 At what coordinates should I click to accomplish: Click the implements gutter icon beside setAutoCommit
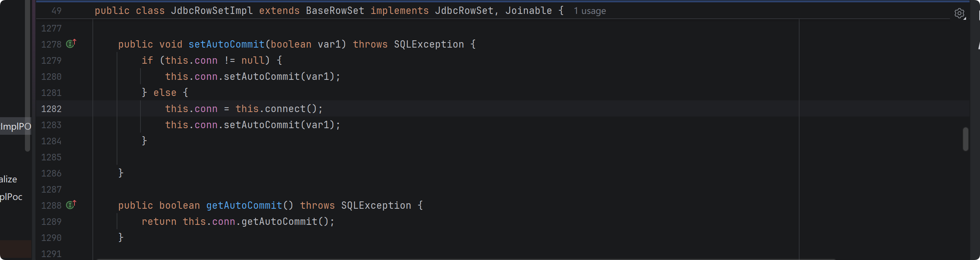[x=71, y=43]
